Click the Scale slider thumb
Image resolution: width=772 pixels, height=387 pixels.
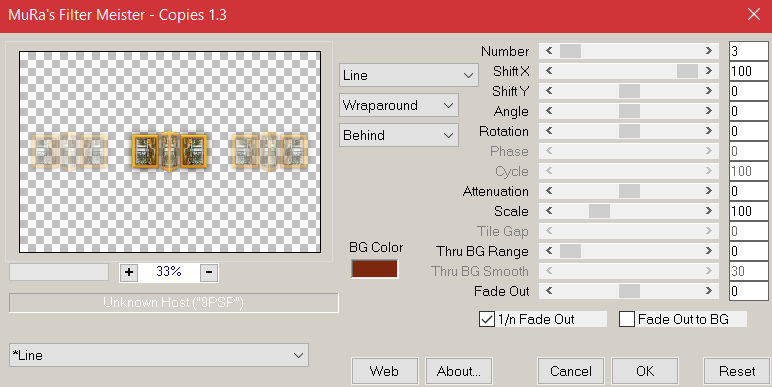[x=599, y=211]
